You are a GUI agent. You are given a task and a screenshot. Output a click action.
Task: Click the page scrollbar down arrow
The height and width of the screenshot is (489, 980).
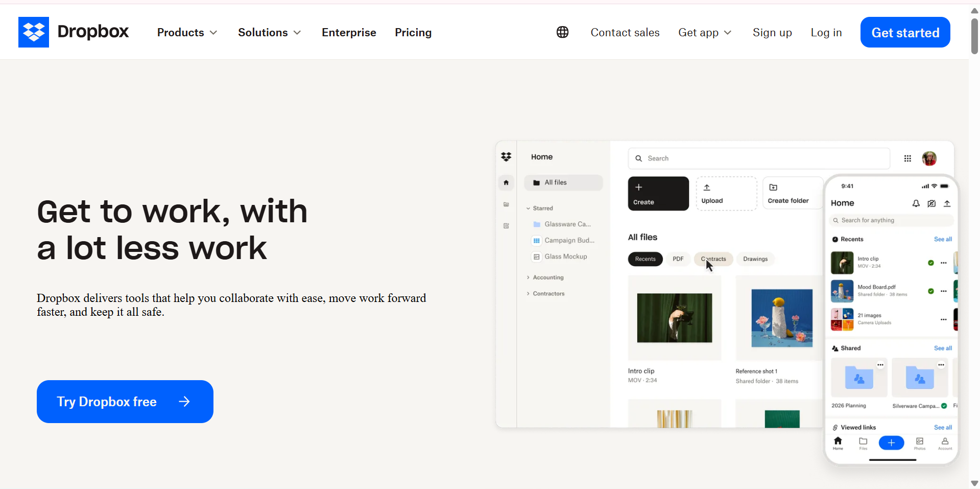point(974,483)
